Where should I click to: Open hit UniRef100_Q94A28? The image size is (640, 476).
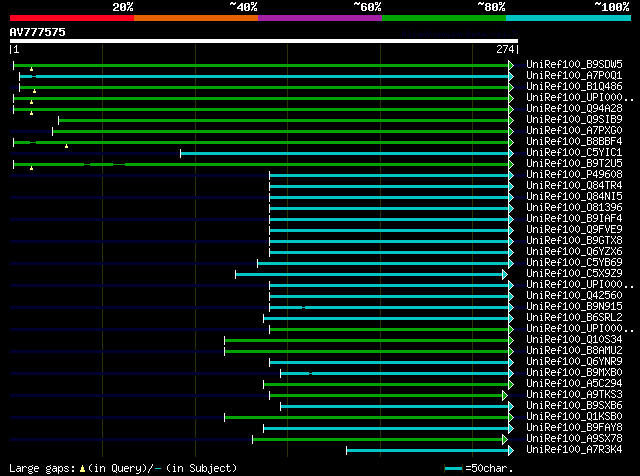pos(574,108)
